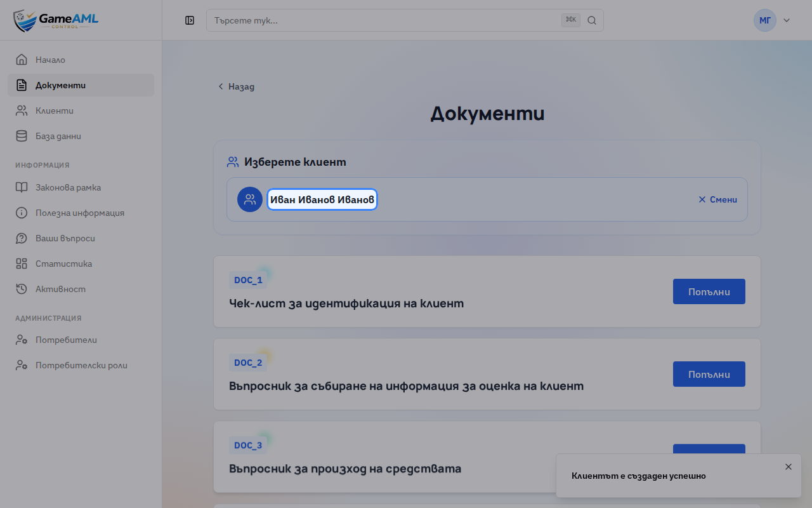Open Клиенти in the sidebar
812x508 pixels.
coord(81,110)
